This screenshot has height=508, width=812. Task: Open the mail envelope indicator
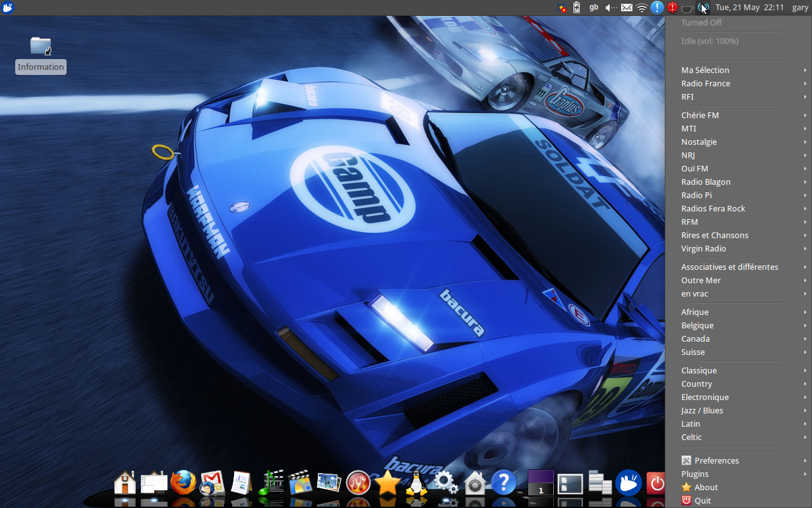click(x=626, y=8)
